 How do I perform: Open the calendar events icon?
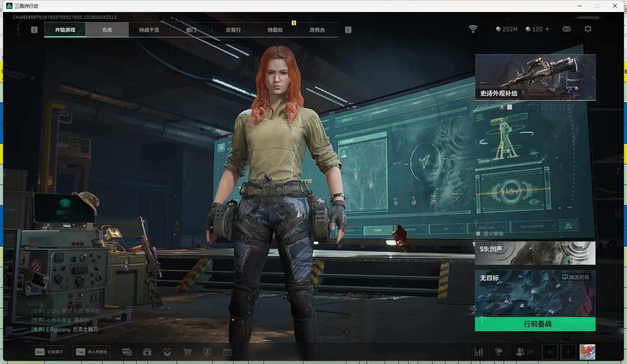point(227,352)
